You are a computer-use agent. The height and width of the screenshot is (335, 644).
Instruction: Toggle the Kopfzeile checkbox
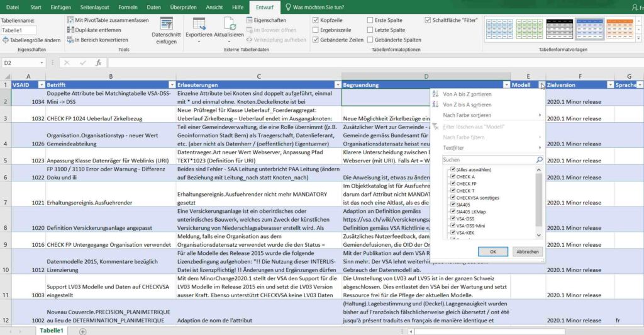[x=316, y=20]
